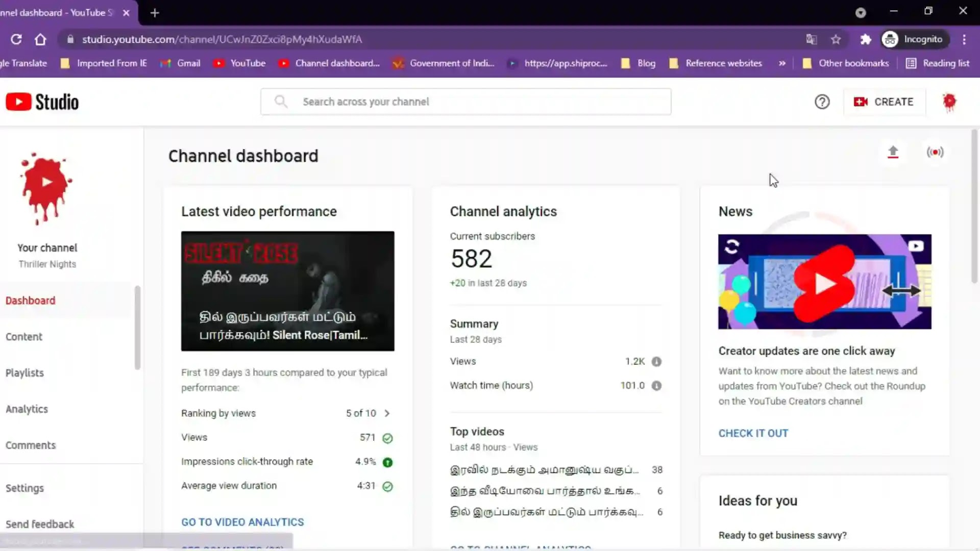Viewport: 980px width, 551px height.
Task: Open Chrome three-dot menu
Action: (x=964, y=39)
